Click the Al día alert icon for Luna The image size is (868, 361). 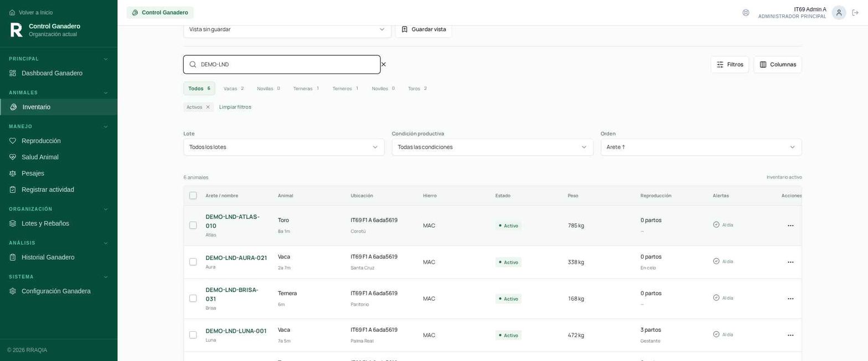pyautogui.click(x=716, y=334)
